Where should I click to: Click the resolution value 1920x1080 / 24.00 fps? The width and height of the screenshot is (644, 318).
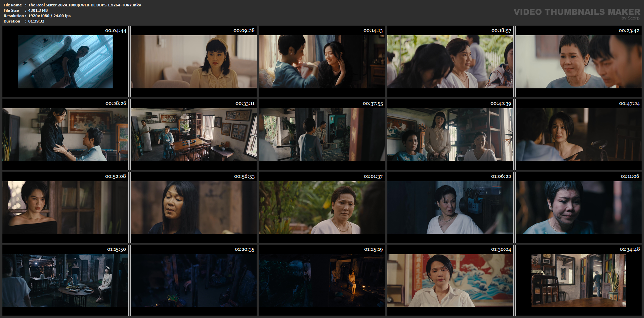[49, 16]
